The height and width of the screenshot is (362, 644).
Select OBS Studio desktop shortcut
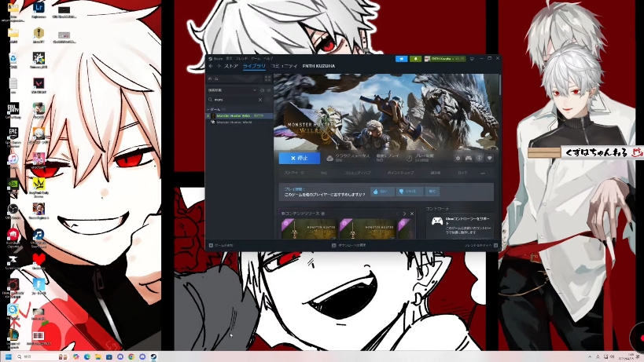13,211
